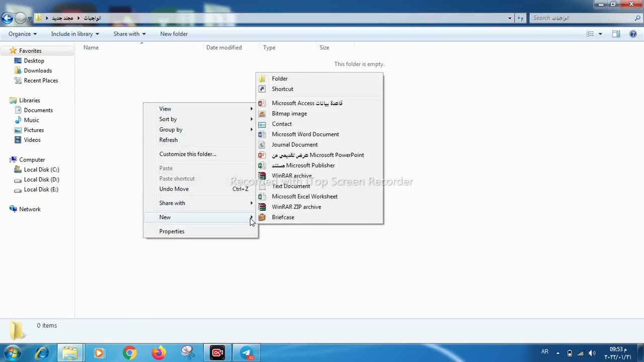
Task: Click the الواجبات breadcrumb in the address bar
Action: pyautogui.click(x=93, y=18)
